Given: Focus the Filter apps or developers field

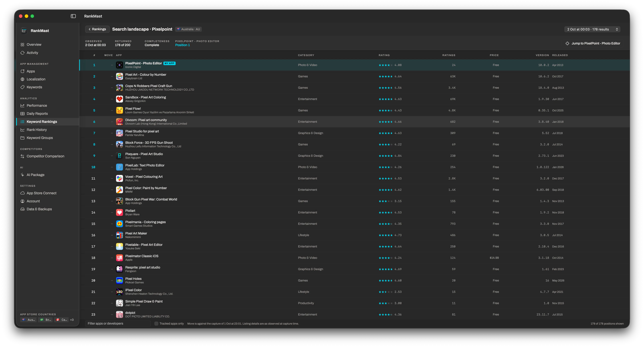Looking at the screenshot, I should pyautogui.click(x=118, y=324).
